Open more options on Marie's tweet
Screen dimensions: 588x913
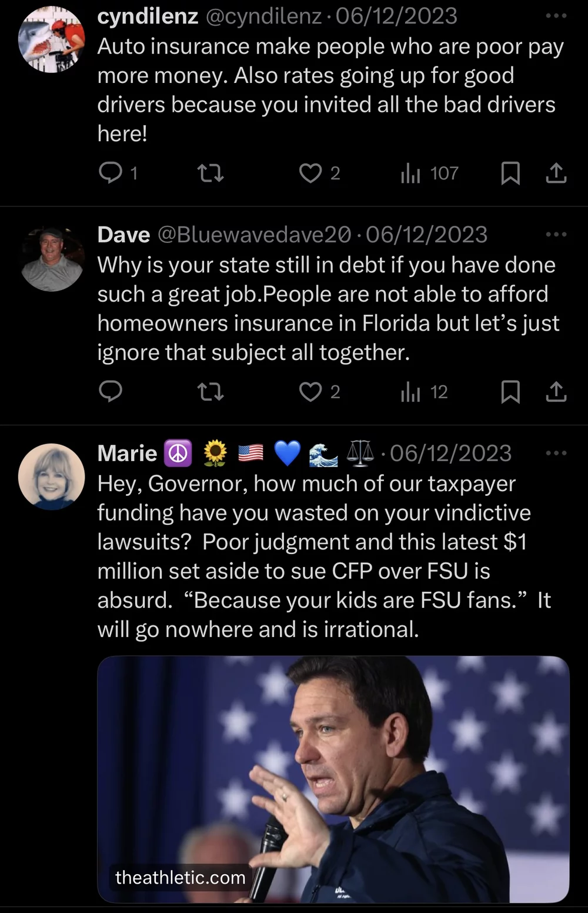click(556, 453)
